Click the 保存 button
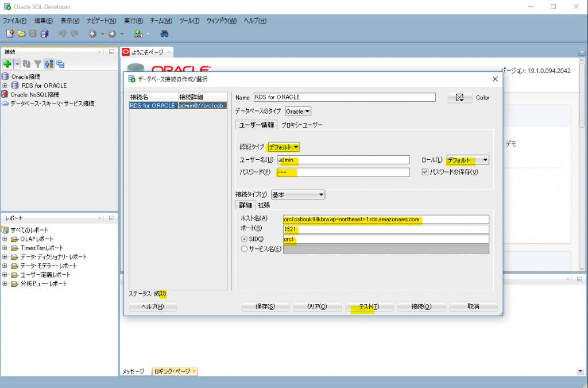588x388 pixels. pyautogui.click(x=265, y=306)
